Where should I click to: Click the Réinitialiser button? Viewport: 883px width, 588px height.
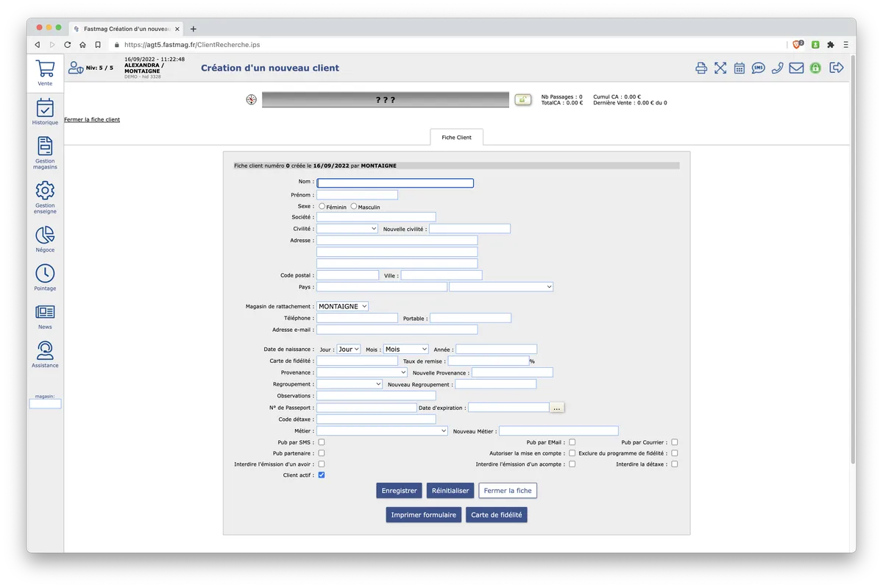[450, 491]
